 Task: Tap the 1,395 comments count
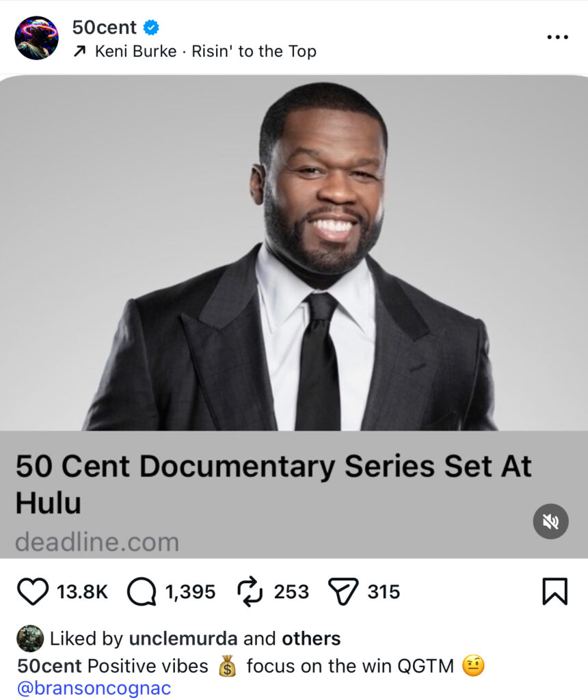pyautogui.click(x=190, y=592)
